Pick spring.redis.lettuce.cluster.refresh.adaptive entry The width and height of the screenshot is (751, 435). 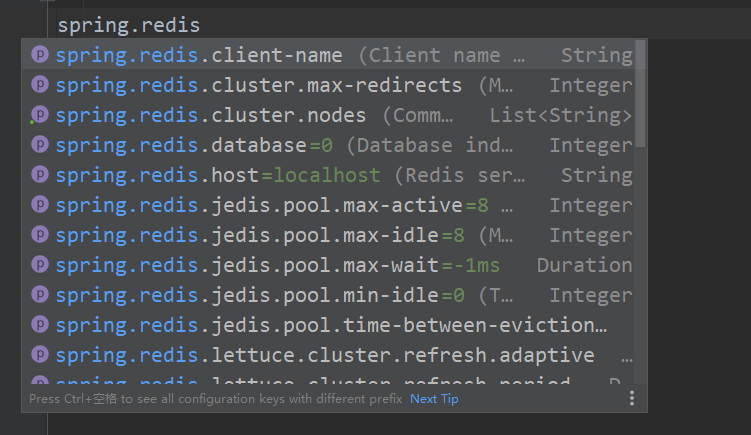pos(329,355)
